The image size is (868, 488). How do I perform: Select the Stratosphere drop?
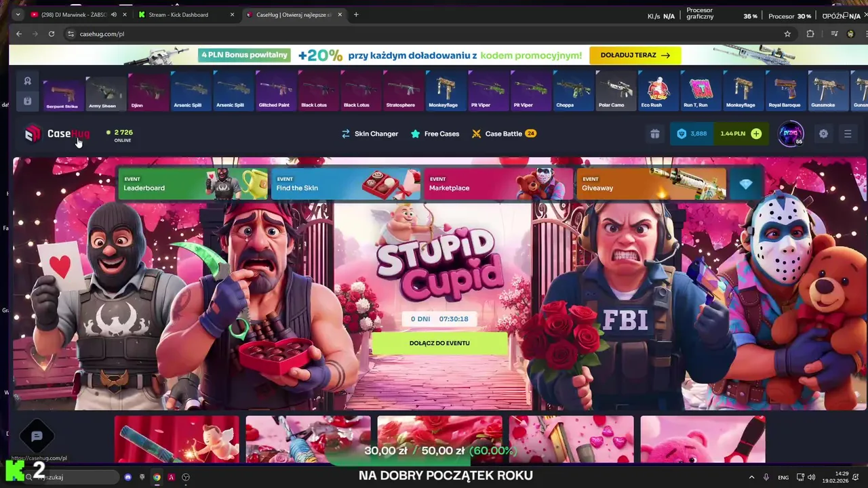pos(403,92)
